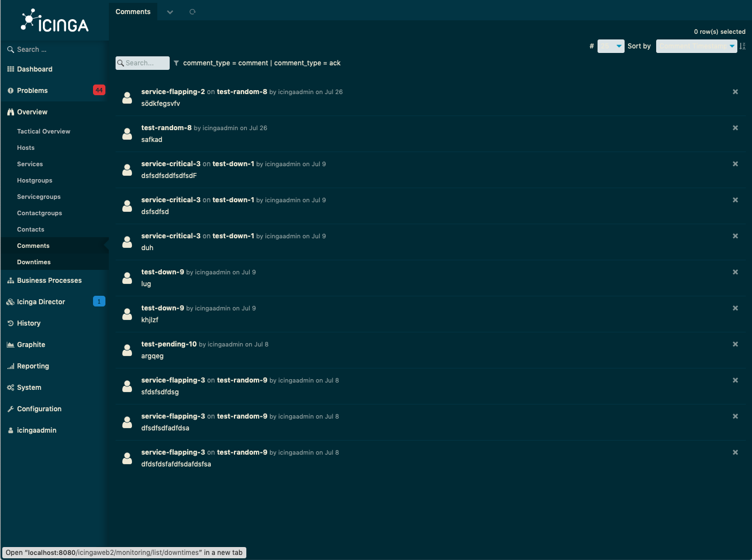Click the refresh icon next to tabs
This screenshot has height=560, width=752.
coord(192,12)
